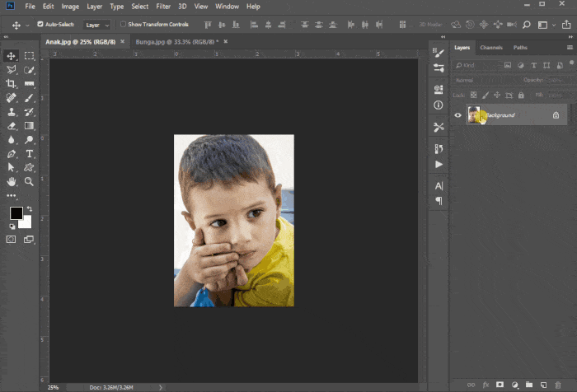Viewport: 577px width, 392px height.
Task: Select the Polygonal Lasso tool
Action: [11, 69]
